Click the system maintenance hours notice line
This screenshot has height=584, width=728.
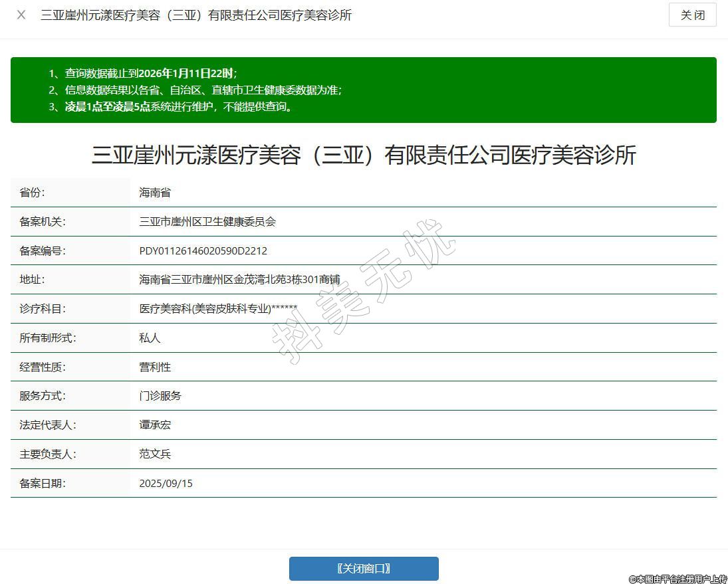[170, 106]
